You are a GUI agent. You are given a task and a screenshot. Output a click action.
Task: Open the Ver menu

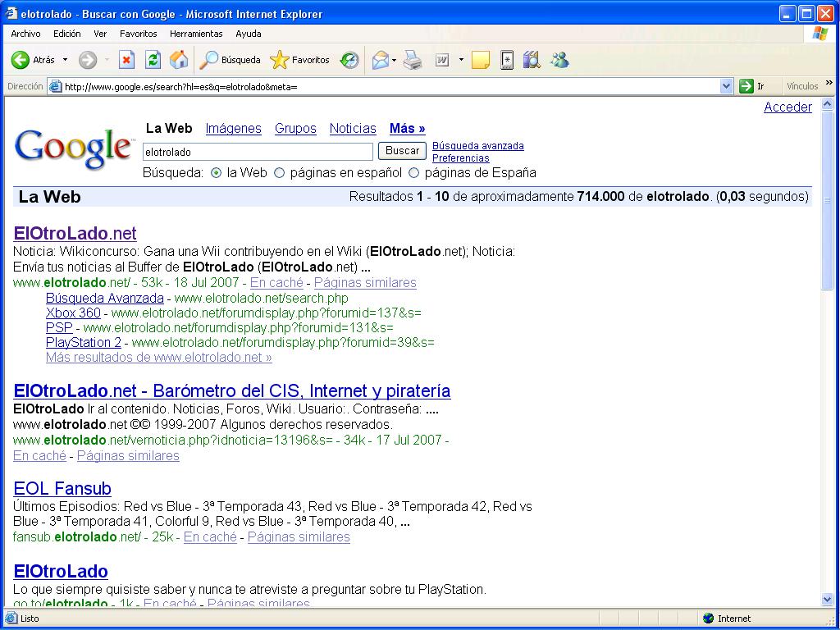point(100,34)
